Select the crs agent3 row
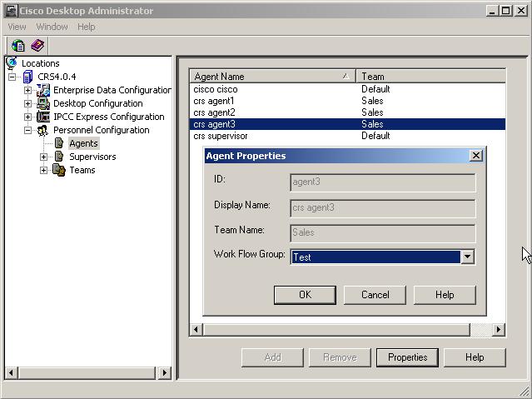The width and height of the screenshot is (532, 399). click(x=347, y=124)
